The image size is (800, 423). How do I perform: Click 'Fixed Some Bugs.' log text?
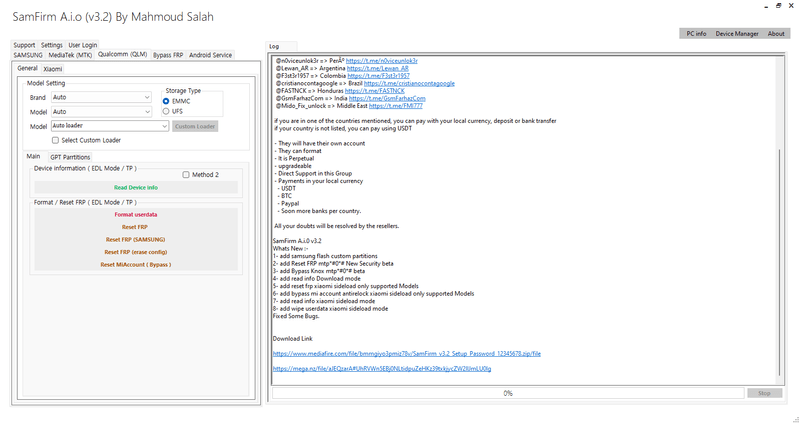(x=296, y=316)
